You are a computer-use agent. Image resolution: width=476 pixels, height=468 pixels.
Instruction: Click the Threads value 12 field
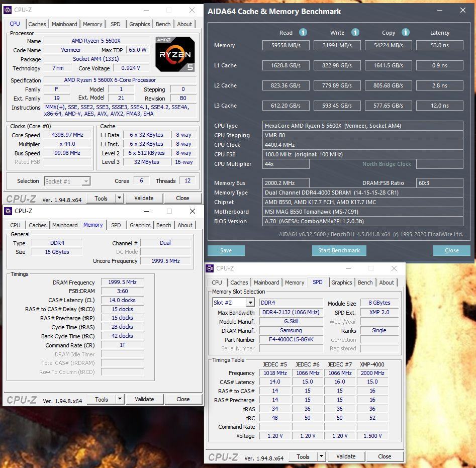[187, 180]
